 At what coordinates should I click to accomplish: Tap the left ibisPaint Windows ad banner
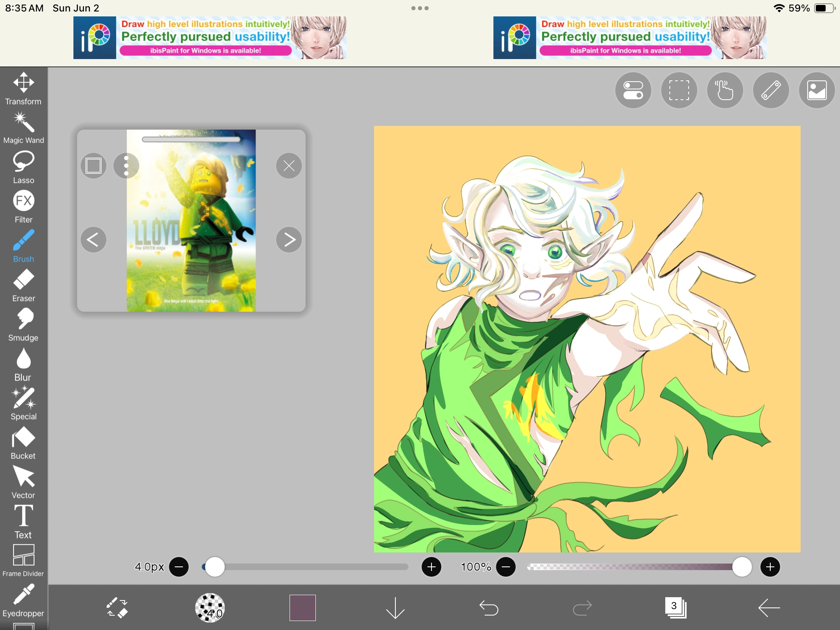tap(210, 38)
